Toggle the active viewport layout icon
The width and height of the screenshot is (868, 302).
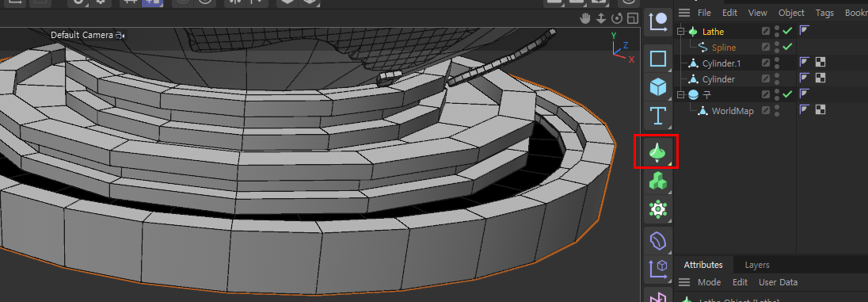tap(632, 19)
